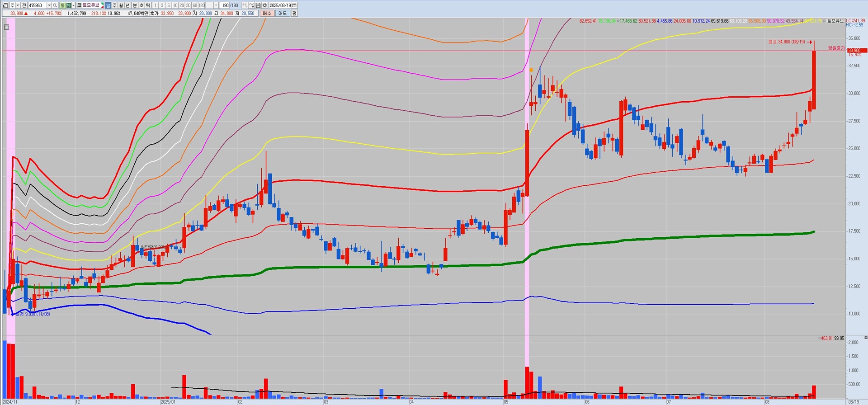
Task: Switch to the 년 yearly chart period
Action: (128, 5)
